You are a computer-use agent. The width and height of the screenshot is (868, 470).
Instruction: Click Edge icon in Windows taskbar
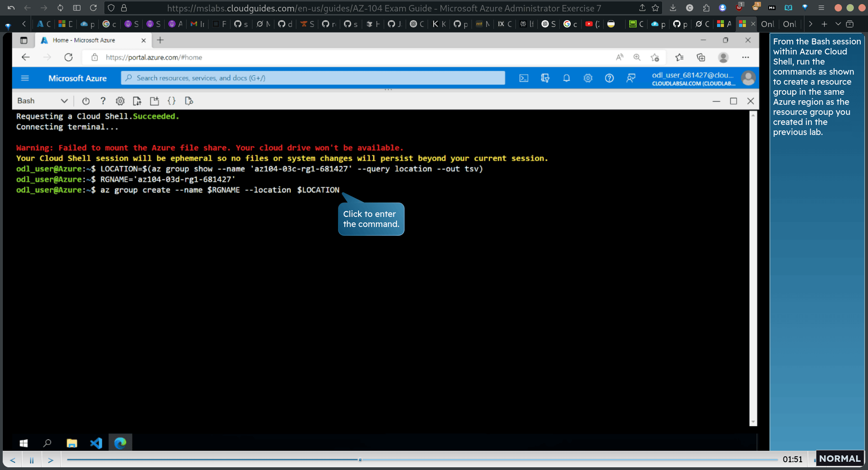pos(120,443)
